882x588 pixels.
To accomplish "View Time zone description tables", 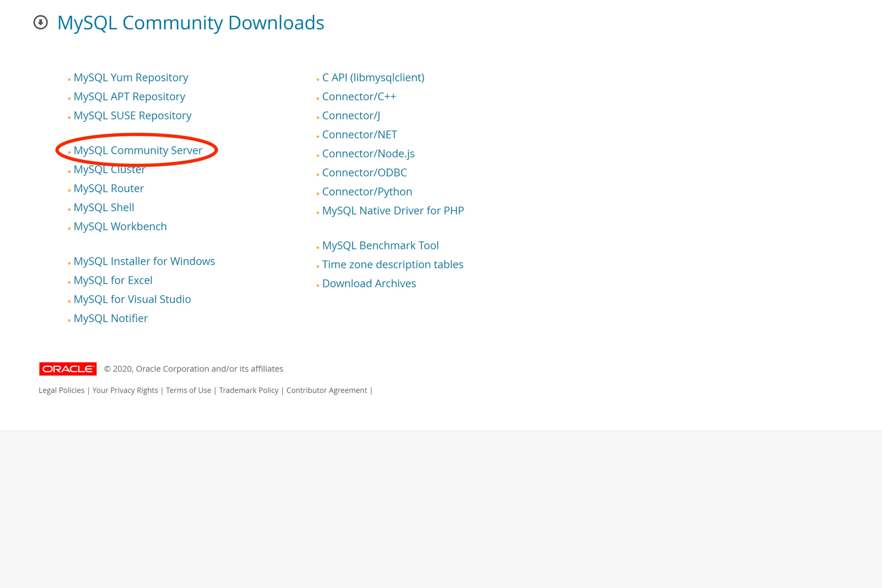I will click(x=393, y=264).
